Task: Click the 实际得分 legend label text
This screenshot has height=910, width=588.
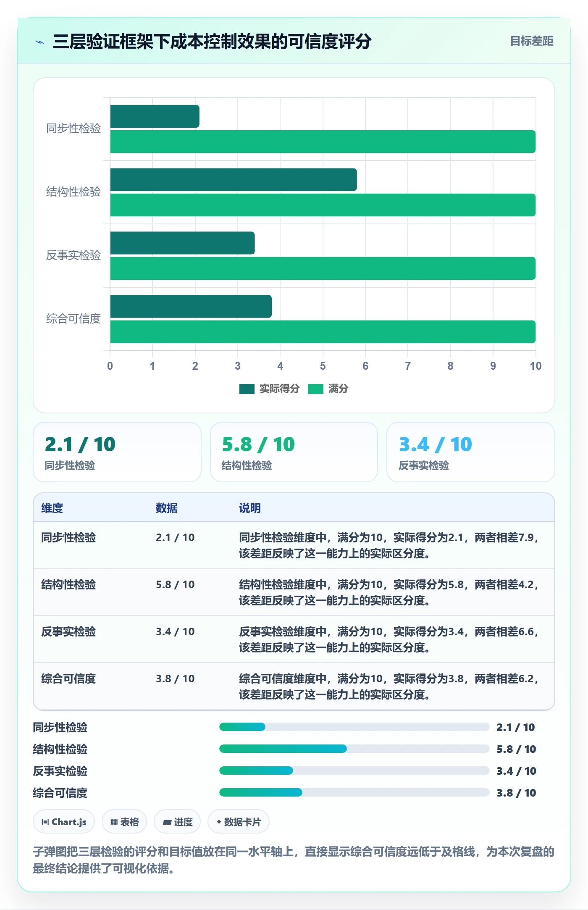Action: coord(279,389)
